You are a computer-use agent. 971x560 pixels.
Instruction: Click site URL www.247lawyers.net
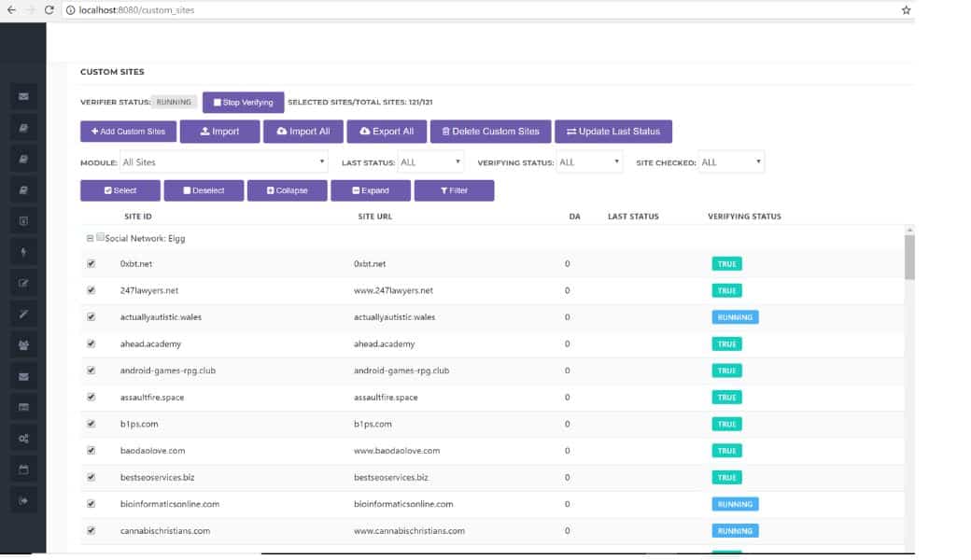[x=393, y=290]
